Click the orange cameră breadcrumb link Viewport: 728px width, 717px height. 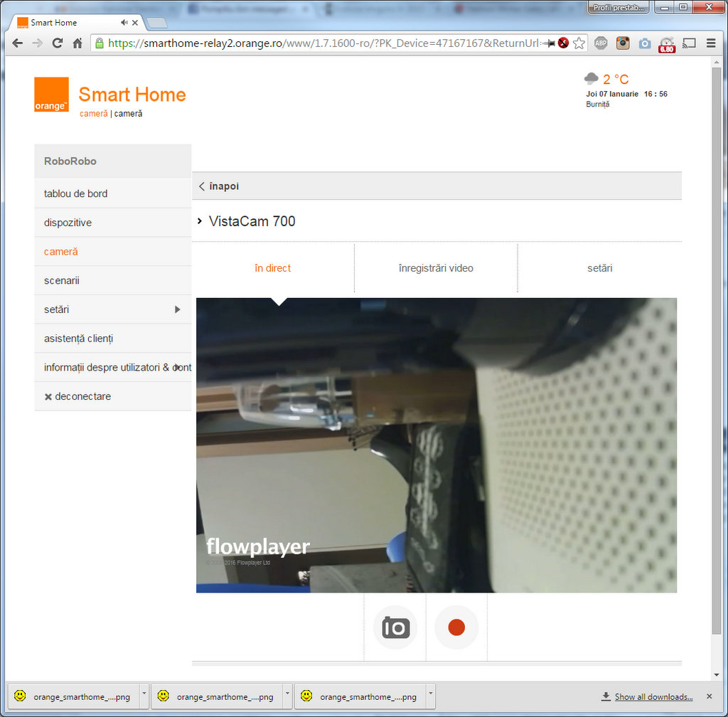tap(93, 114)
